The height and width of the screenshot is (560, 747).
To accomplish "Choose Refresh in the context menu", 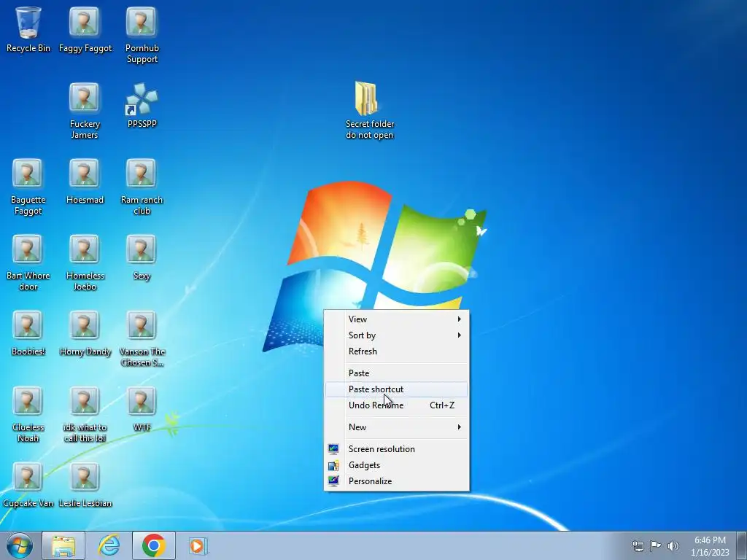I will pos(396,351).
